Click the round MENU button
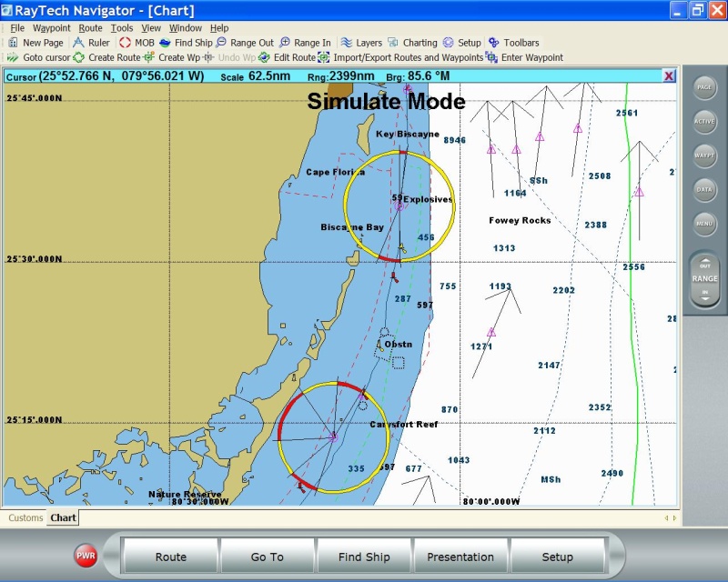728x582 pixels. [x=704, y=224]
